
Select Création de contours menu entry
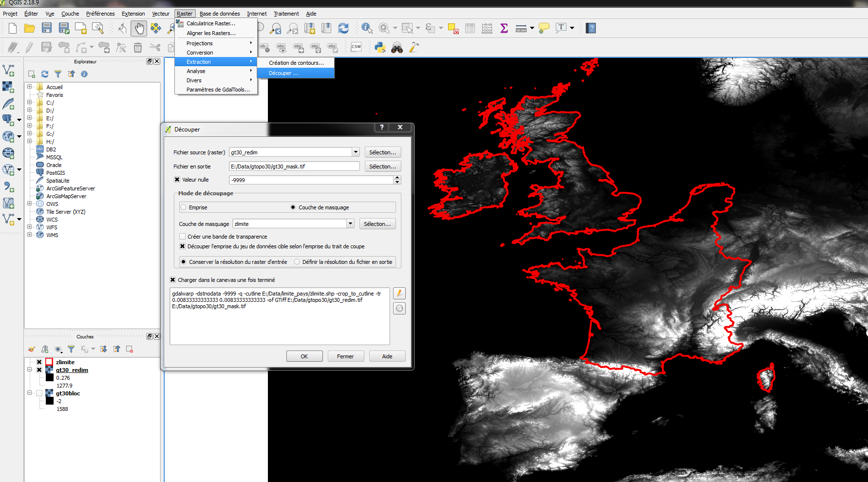[x=296, y=63]
